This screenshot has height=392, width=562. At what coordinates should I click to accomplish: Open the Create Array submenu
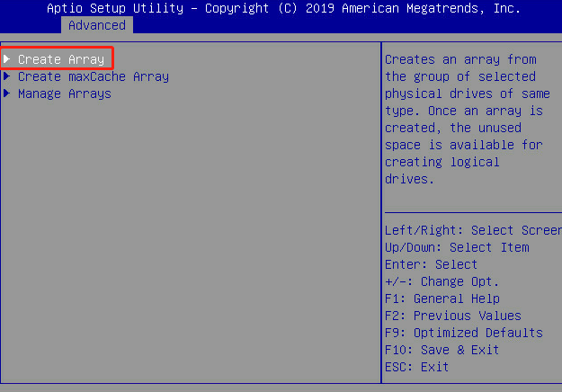coord(61,59)
